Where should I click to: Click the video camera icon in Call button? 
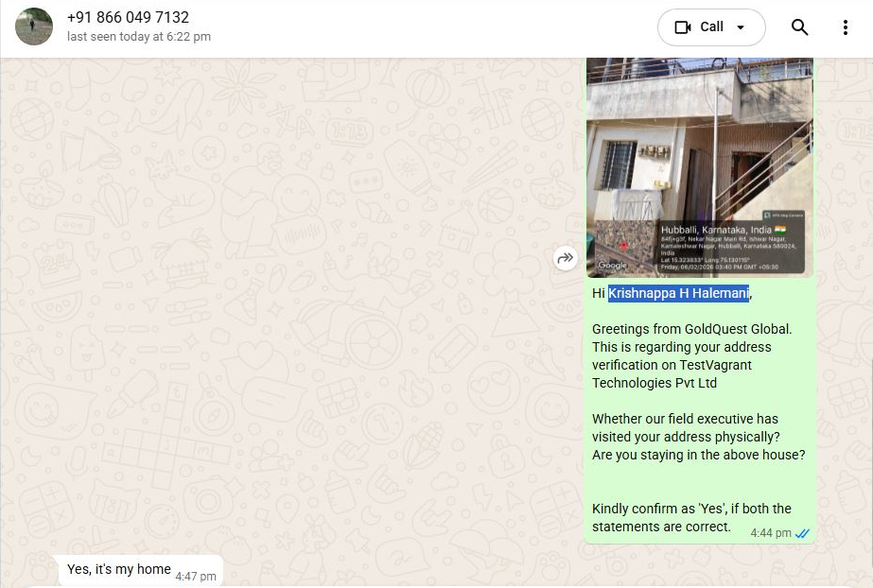pyautogui.click(x=683, y=27)
